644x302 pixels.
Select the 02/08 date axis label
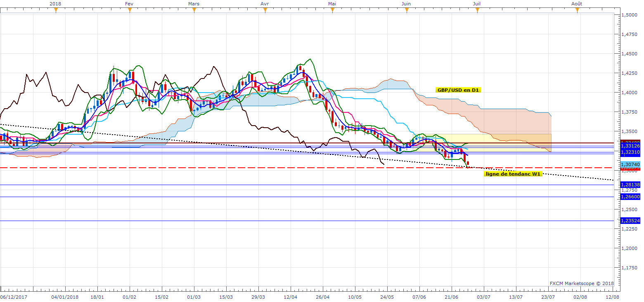point(580,297)
